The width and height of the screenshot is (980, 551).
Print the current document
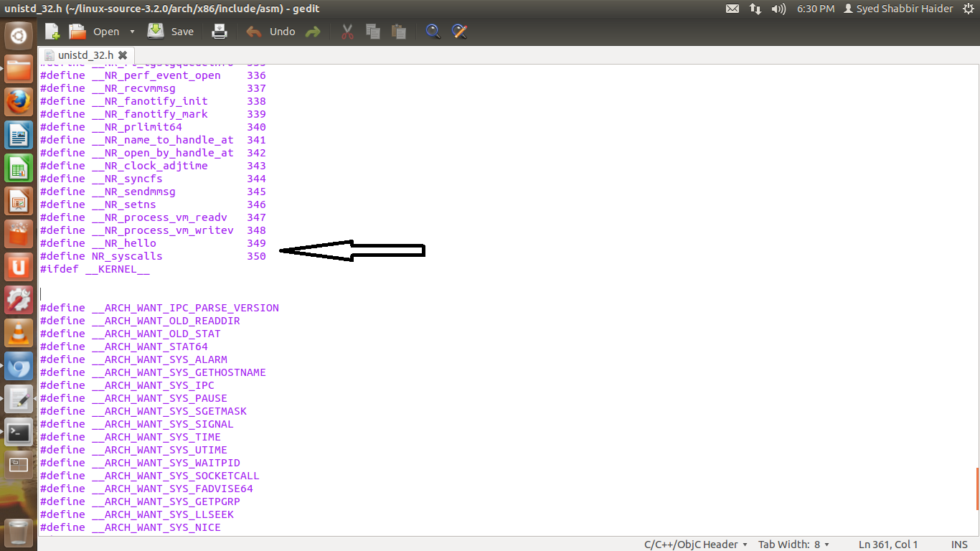pos(219,31)
